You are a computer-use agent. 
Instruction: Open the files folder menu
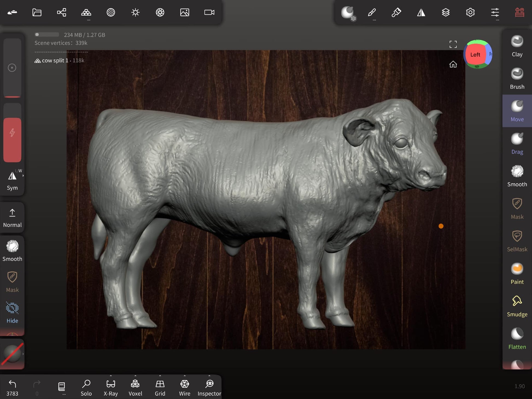pyautogui.click(x=37, y=12)
